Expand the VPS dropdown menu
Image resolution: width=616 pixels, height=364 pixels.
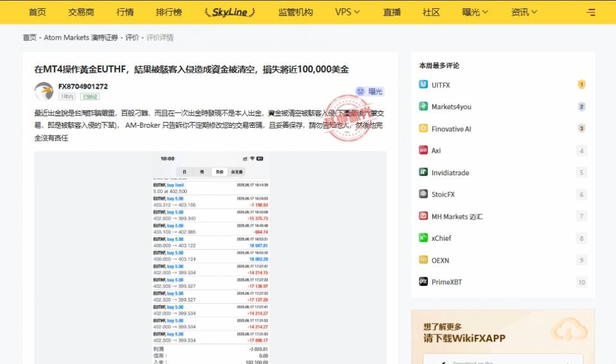pyautogui.click(x=348, y=12)
